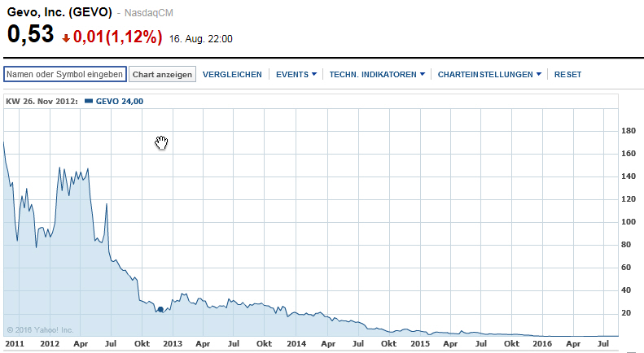
Task: Click the 2013 label on the time axis
Action: pyautogui.click(x=173, y=344)
